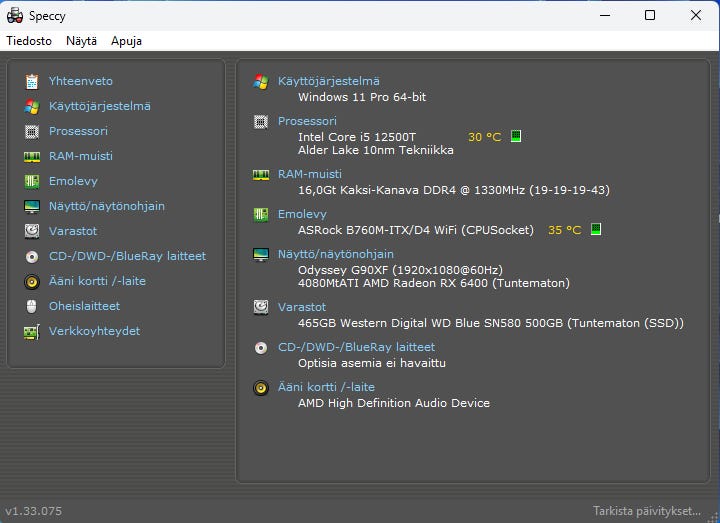
Task: Select CD-/DWD-/BlueRay laitteet in sidebar
Action: [x=127, y=256]
